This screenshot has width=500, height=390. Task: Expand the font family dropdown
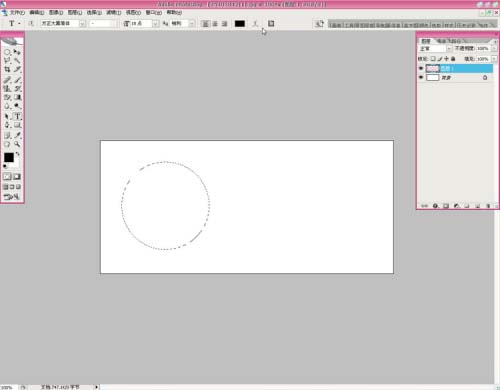click(x=82, y=24)
